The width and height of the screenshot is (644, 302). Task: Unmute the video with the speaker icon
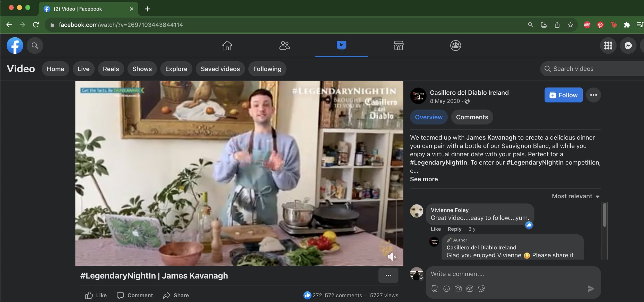pos(392,257)
